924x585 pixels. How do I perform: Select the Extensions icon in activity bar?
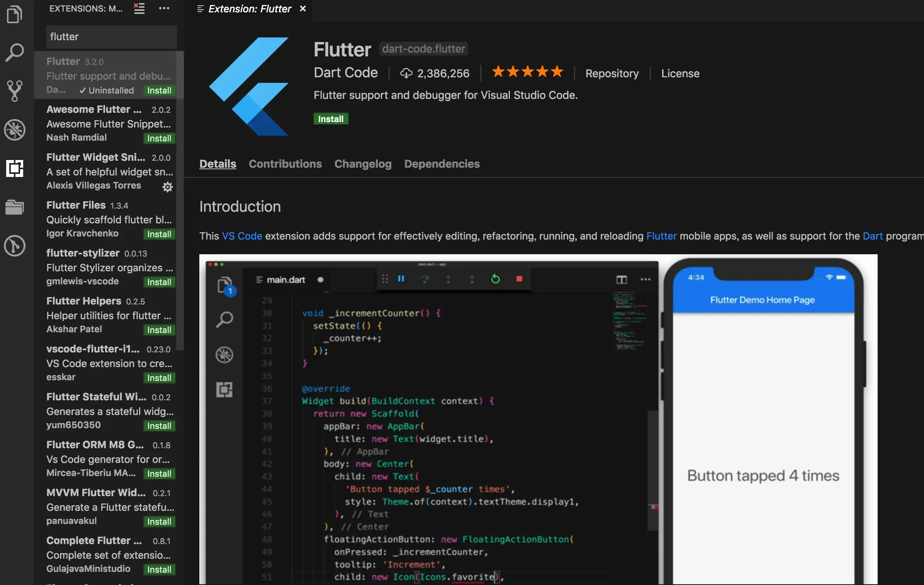tap(15, 168)
